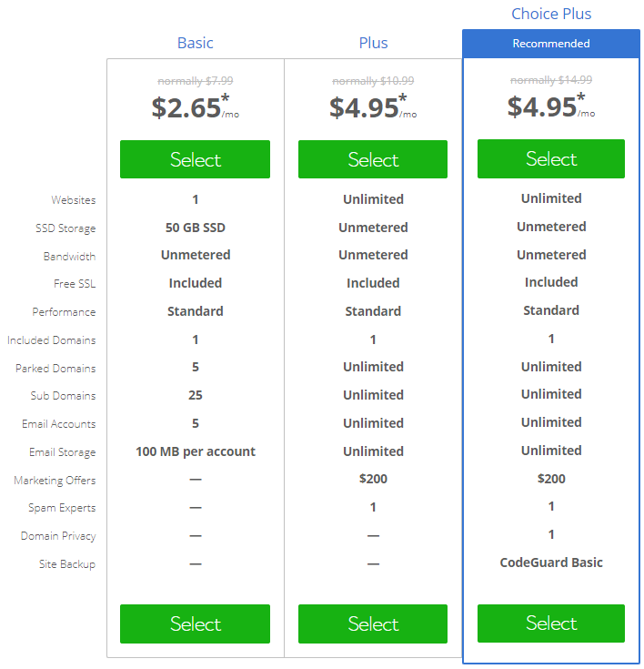Click the SSD Storage feature label
The image size is (644, 669).
(65, 228)
